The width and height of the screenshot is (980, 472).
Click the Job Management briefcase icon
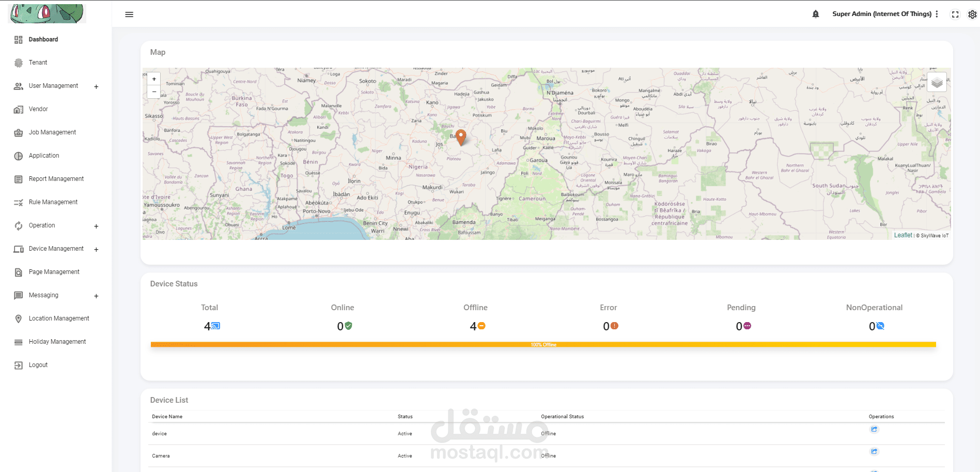click(x=19, y=133)
